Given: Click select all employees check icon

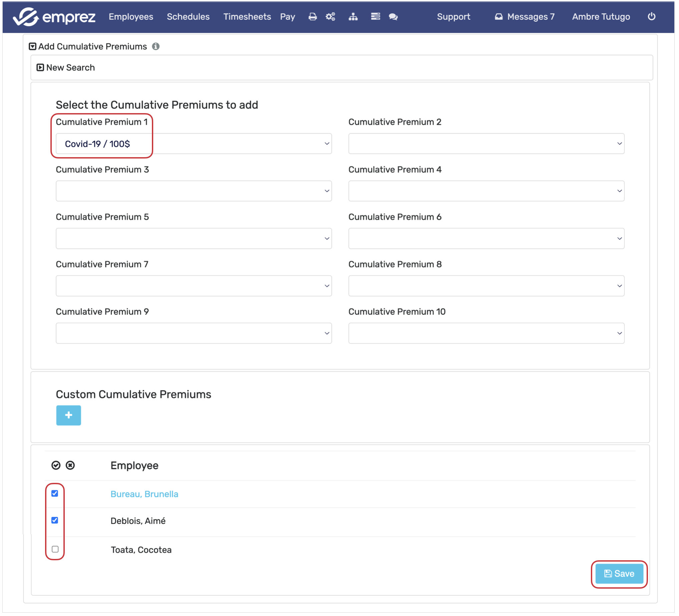Looking at the screenshot, I should (x=56, y=465).
